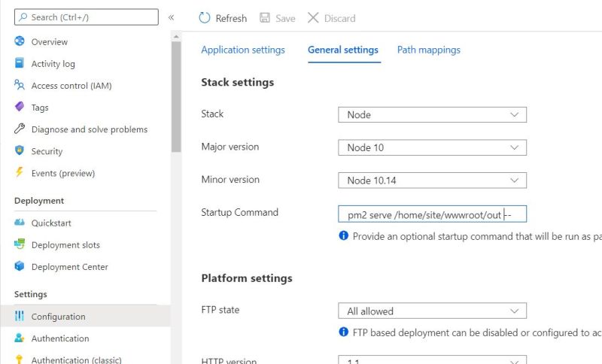Image resolution: width=602 pixels, height=364 pixels.
Task: Click the Refresh icon in toolbar
Action: click(205, 18)
